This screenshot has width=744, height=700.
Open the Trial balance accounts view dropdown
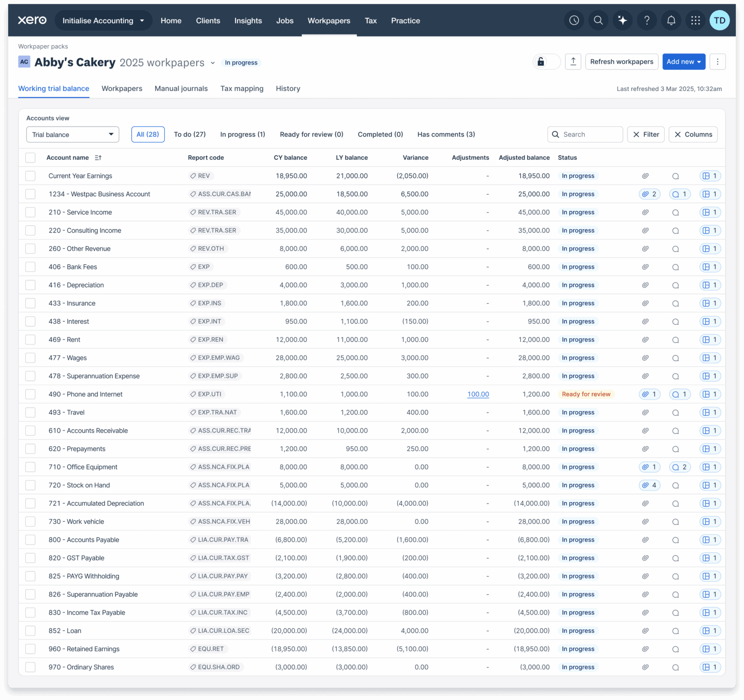click(72, 134)
